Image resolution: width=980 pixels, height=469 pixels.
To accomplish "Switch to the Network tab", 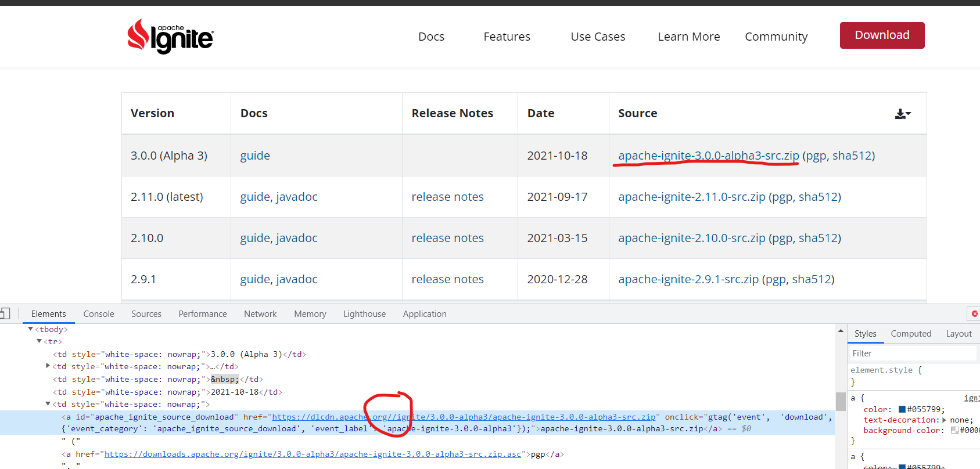I will pyautogui.click(x=260, y=314).
